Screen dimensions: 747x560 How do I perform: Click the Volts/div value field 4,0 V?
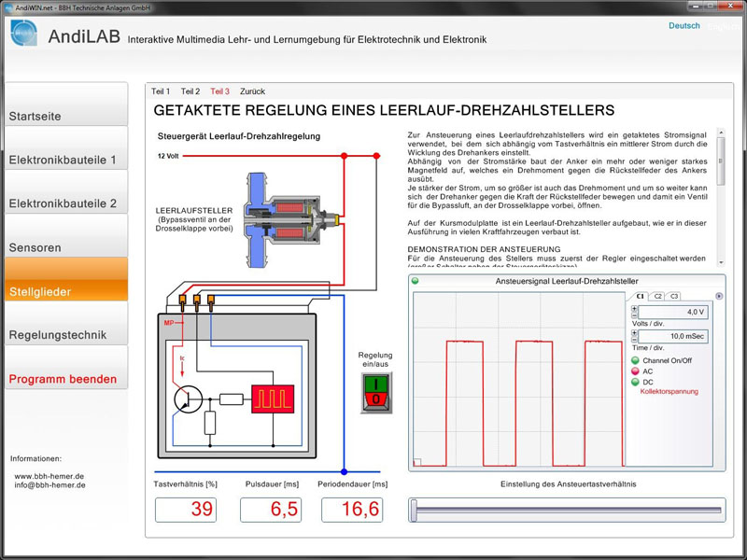click(672, 313)
